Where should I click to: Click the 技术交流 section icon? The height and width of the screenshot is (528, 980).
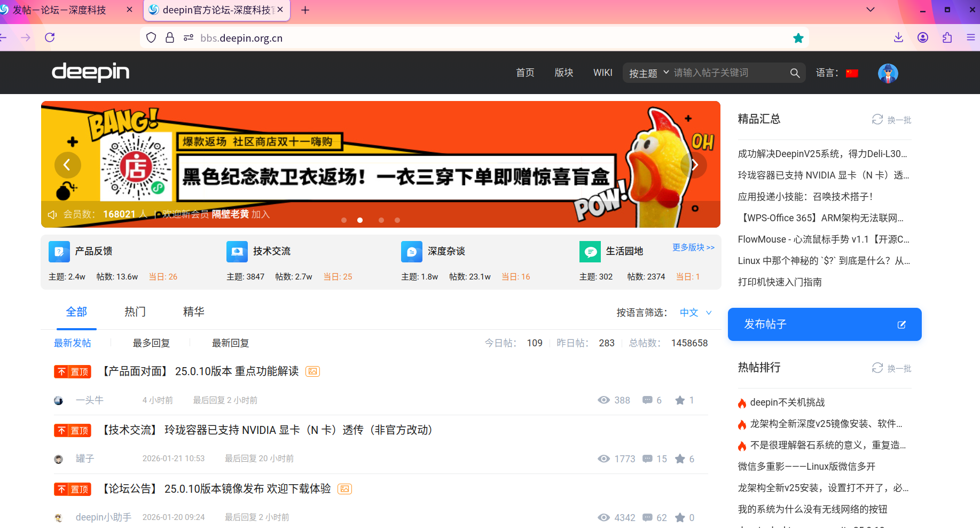(x=237, y=251)
